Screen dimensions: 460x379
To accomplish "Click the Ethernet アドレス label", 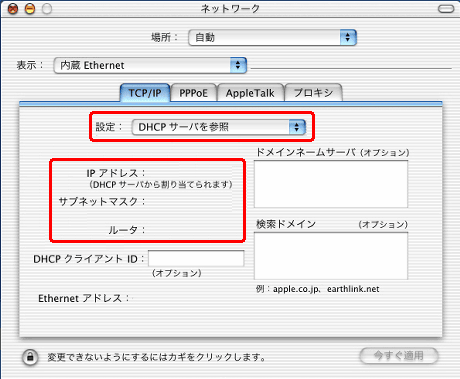I will [x=83, y=298].
